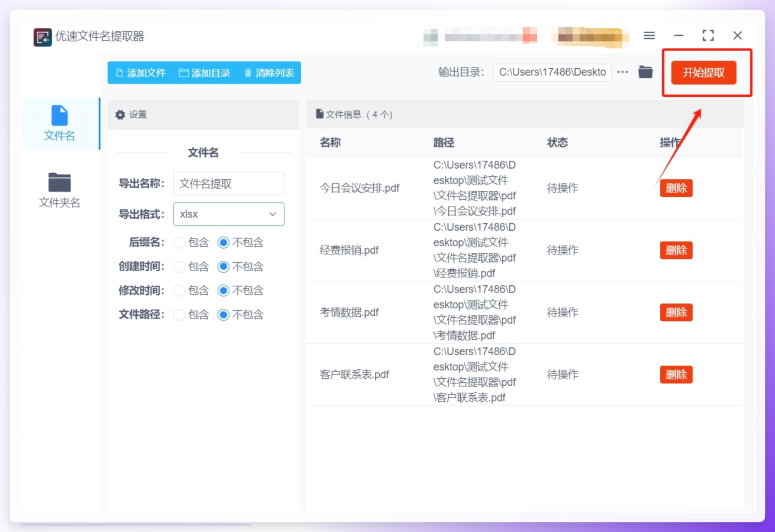
Task: Click the blurred orange account button
Action: tap(590, 37)
